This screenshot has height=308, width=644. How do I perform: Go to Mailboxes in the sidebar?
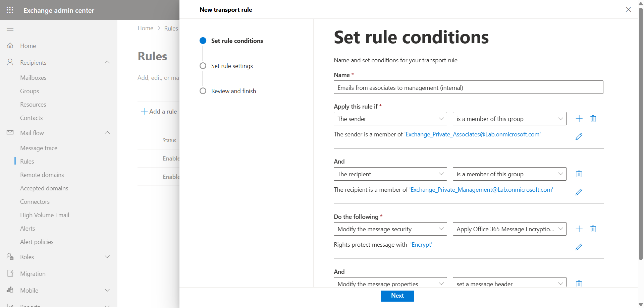(33, 77)
